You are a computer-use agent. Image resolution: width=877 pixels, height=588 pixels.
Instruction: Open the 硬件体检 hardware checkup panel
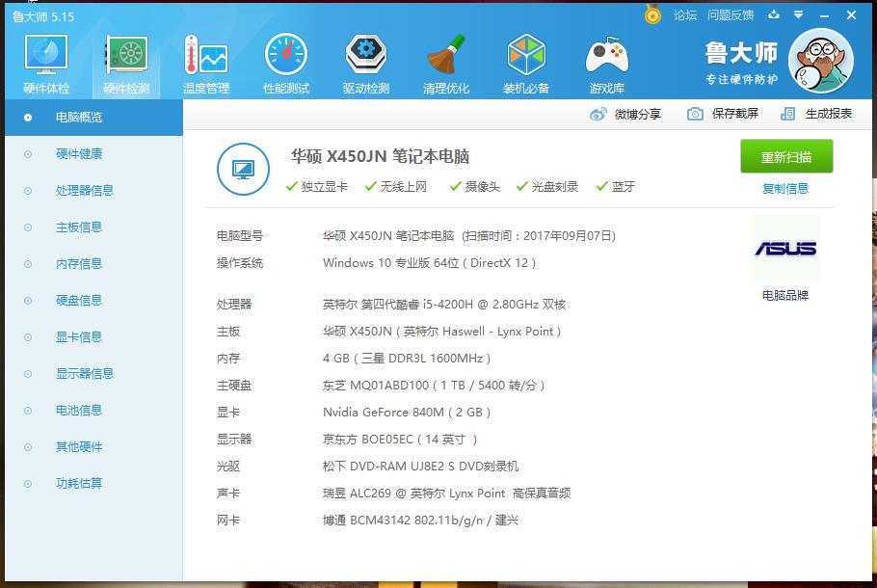coord(44,63)
